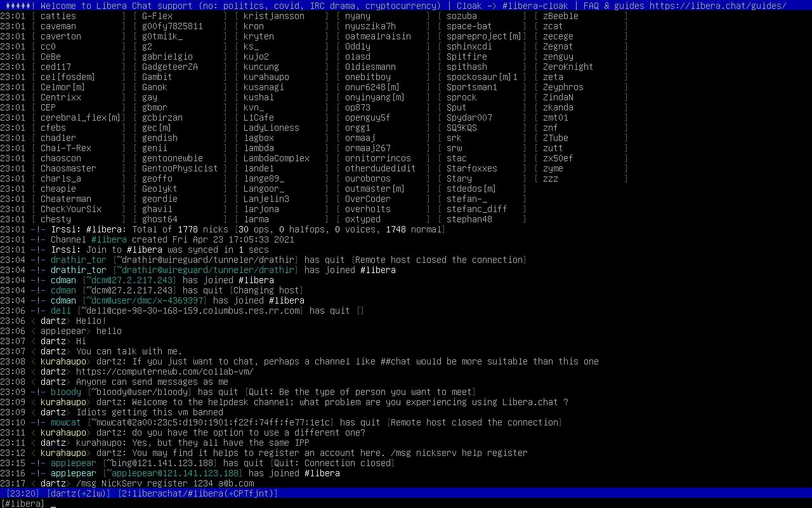Click kurahaupo 'nickserv help register' message
The height and width of the screenshot is (508, 812).
[264, 453]
